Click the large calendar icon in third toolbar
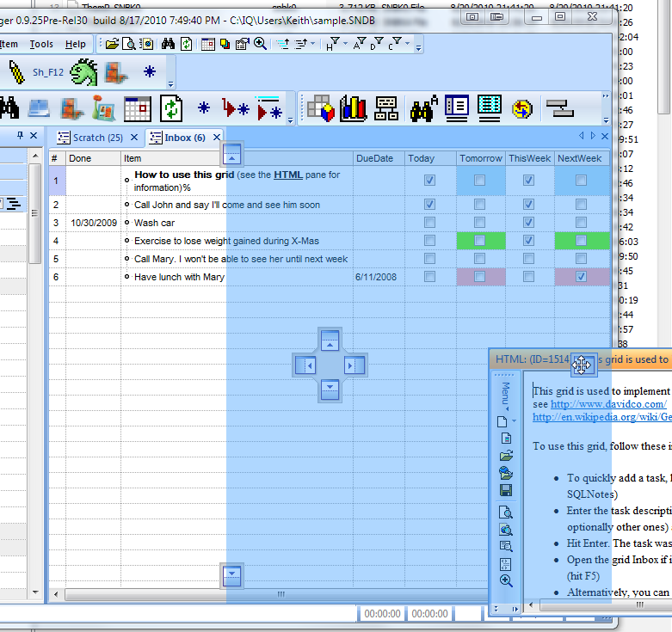Image resolution: width=672 pixels, height=632 pixels. (138, 108)
